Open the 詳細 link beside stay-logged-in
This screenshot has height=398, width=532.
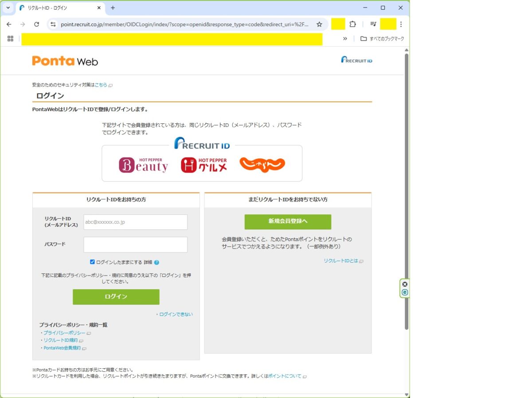click(148, 262)
